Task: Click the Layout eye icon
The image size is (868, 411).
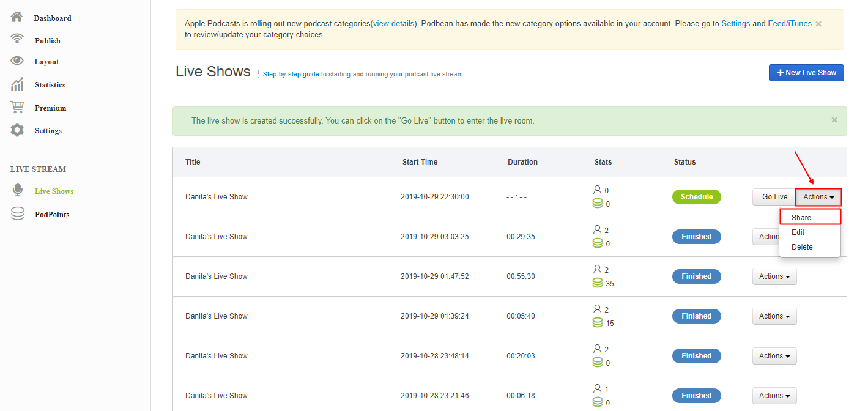Action: (x=17, y=61)
